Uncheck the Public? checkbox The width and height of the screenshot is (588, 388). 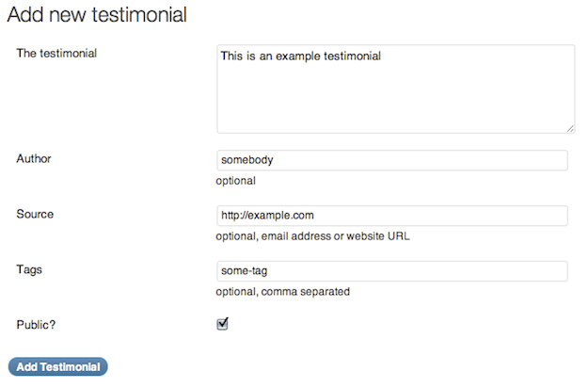coord(223,324)
